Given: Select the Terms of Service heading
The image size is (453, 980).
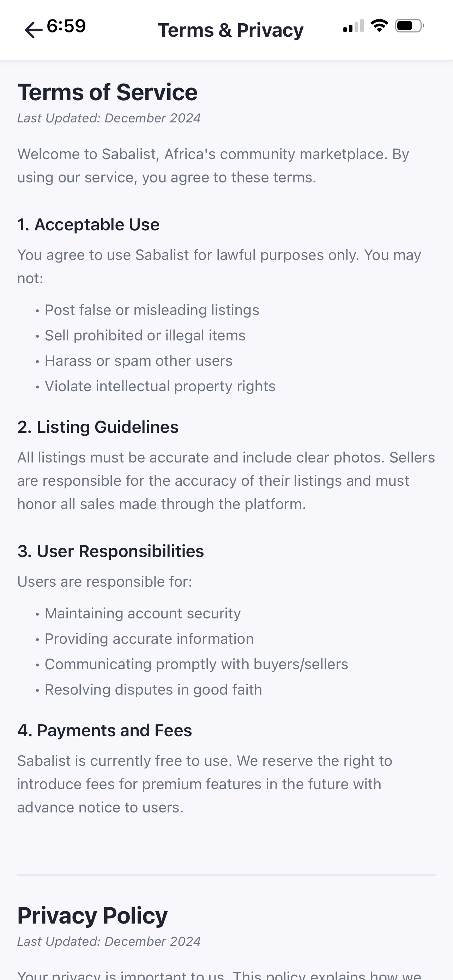Looking at the screenshot, I should click(107, 92).
